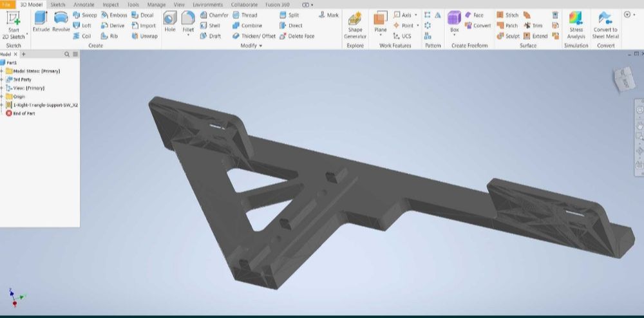This screenshot has height=318, width=644.
Task: Use the Sculpt surface tool
Action: [509, 36]
